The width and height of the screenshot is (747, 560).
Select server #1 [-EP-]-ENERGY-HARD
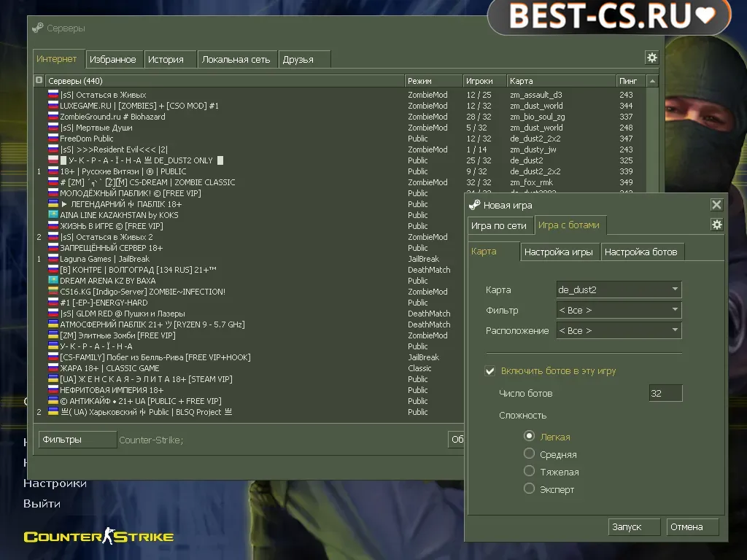click(x=249, y=303)
